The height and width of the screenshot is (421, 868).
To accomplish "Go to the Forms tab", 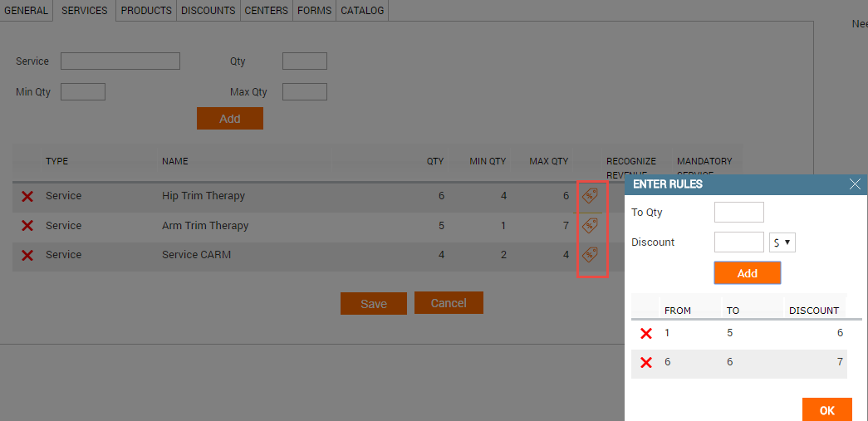I will click(315, 11).
